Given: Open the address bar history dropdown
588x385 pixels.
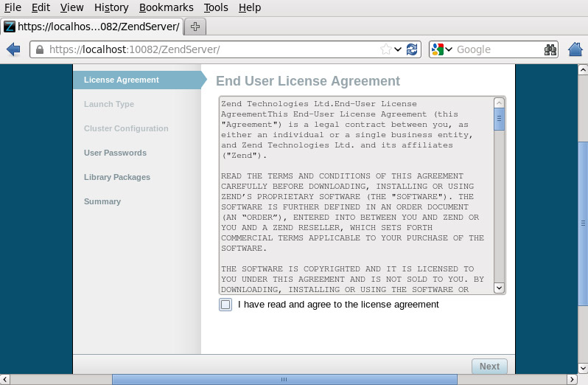Looking at the screenshot, I should pos(398,49).
